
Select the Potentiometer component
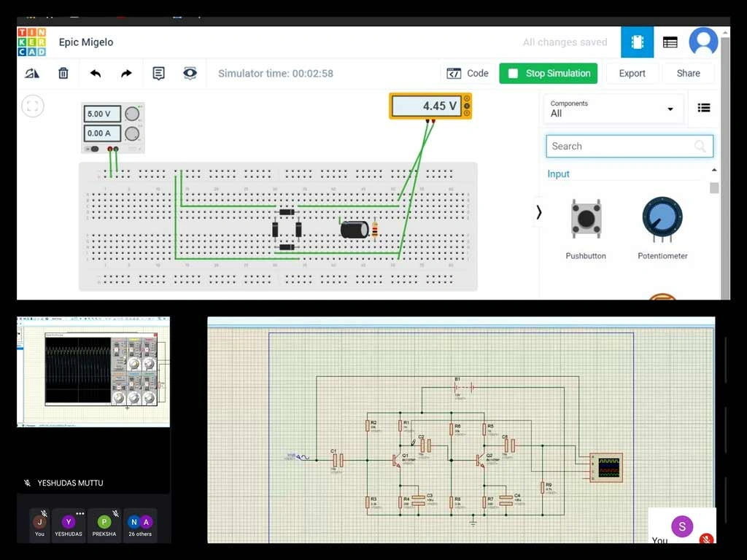pyautogui.click(x=662, y=229)
